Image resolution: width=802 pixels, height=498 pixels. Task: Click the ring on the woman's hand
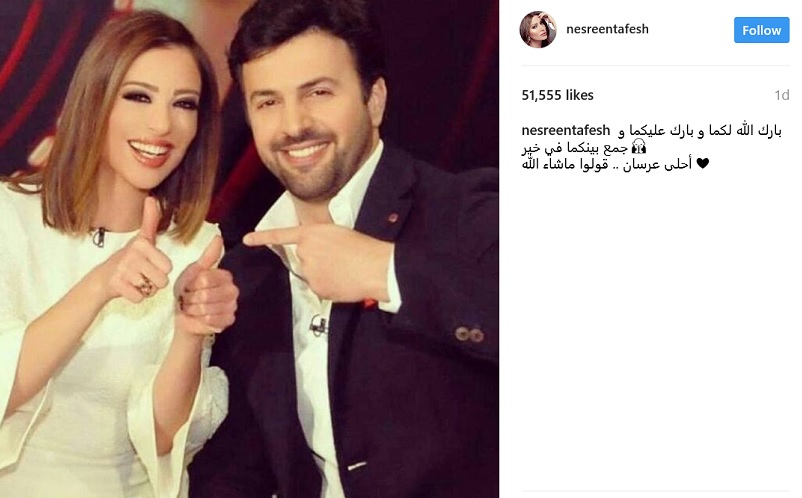click(x=145, y=285)
